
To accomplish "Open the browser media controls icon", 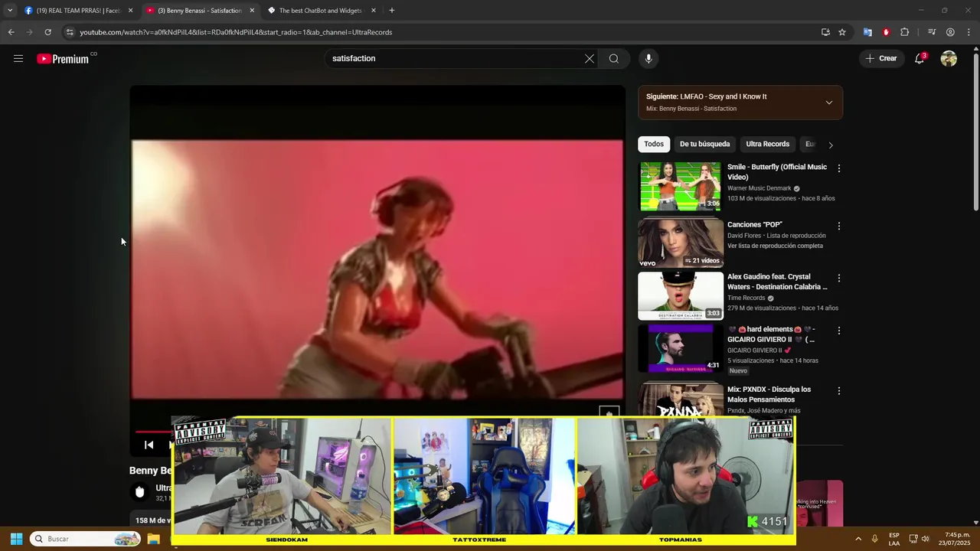I will tap(932, 32).
